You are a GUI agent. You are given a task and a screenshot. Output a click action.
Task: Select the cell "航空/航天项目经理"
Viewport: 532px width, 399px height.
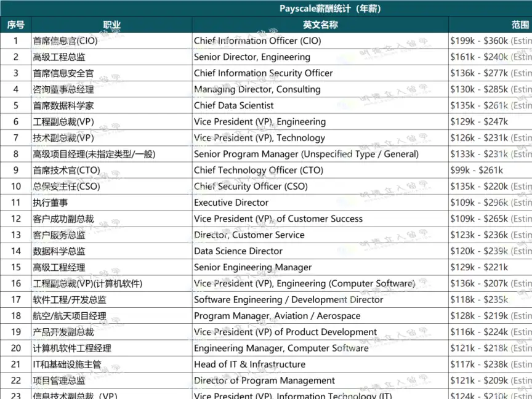pos(111,316)
